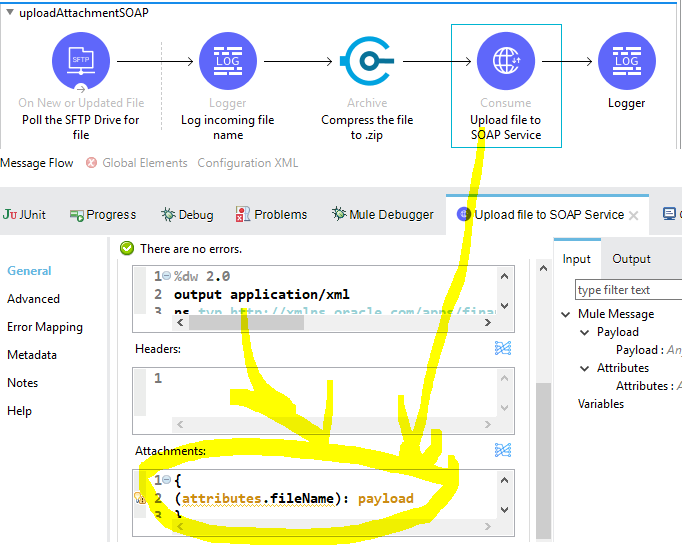The height and width of the screenshot is (545, 682).
Task: Click the Mule Debugger bug icon
Action: click(x=339, y=214)
